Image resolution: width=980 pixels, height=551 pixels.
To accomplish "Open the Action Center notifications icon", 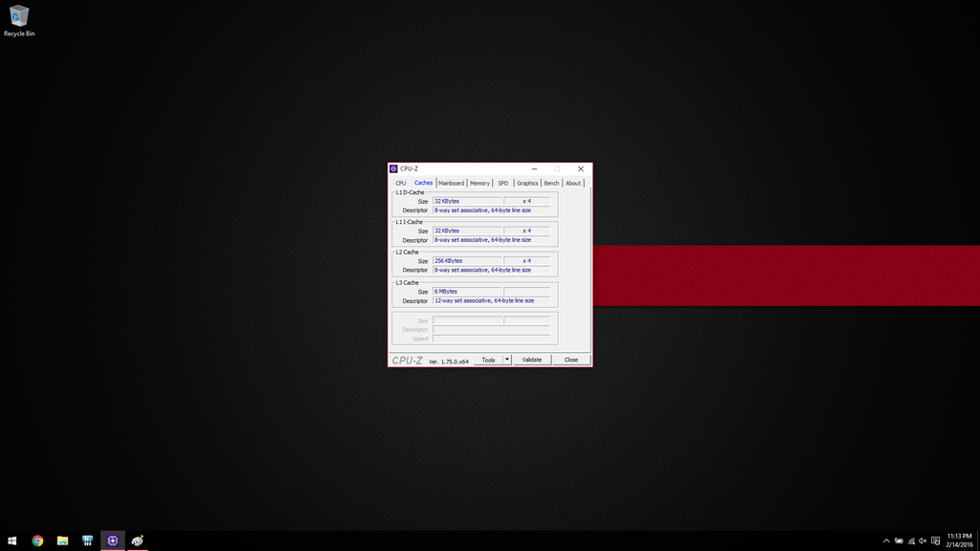I will [936, 541].
